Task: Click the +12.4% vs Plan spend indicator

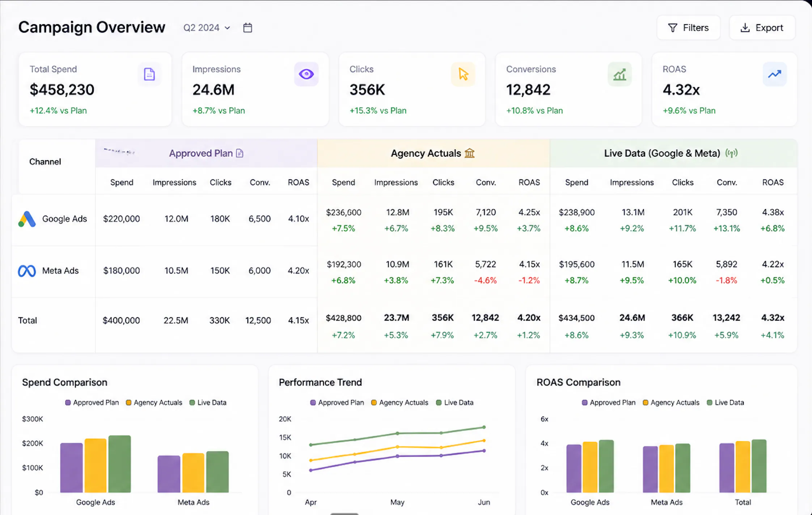Action: point(58,111)
